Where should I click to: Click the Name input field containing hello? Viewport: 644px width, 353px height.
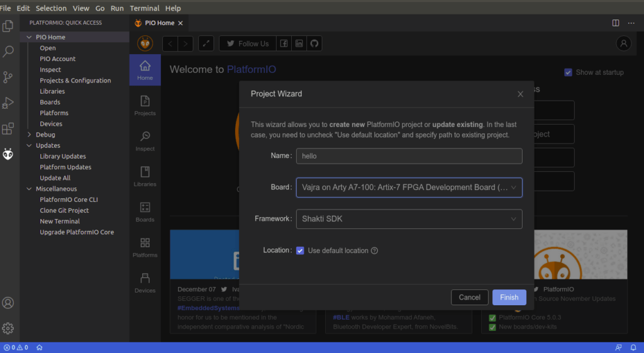(x=409, y=156)
